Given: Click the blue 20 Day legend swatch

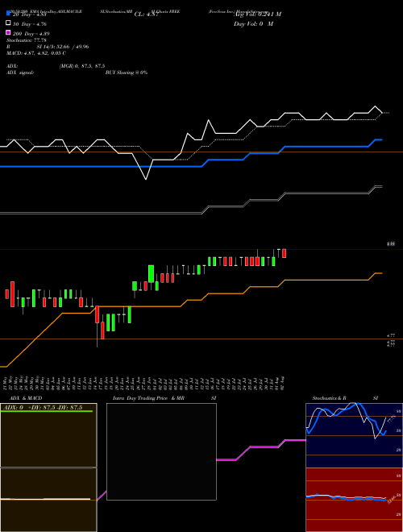Looking at the screenshot, I should (8, 14).
